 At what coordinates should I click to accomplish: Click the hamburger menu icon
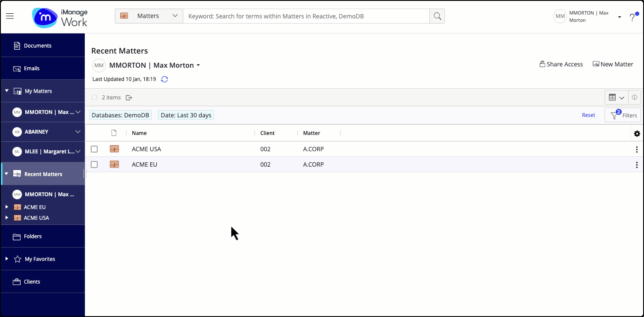(10, 16)
